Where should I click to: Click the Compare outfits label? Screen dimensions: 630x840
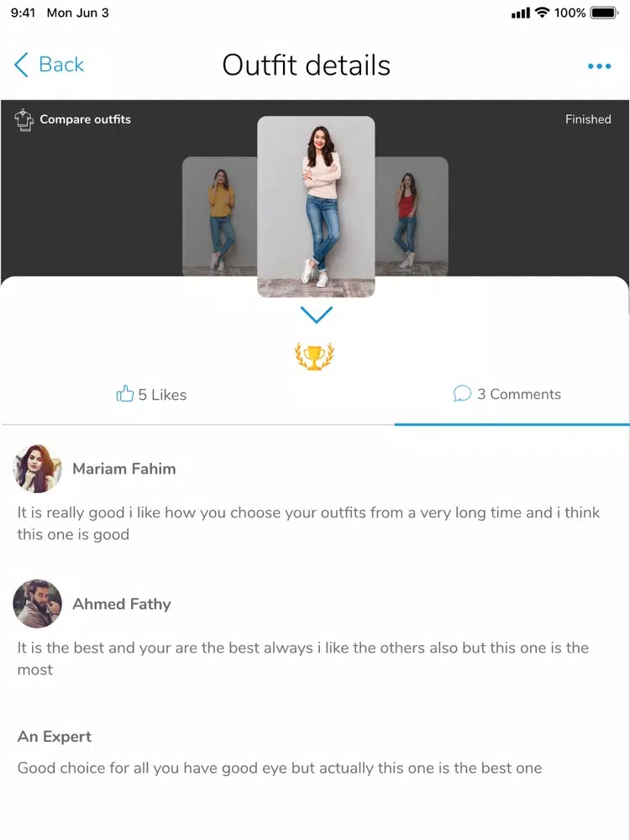85,119
